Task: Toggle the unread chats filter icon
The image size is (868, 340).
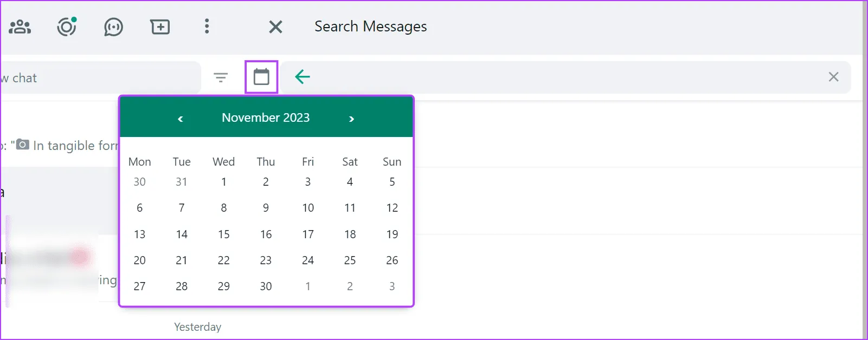Action: [x=221, y=77]
